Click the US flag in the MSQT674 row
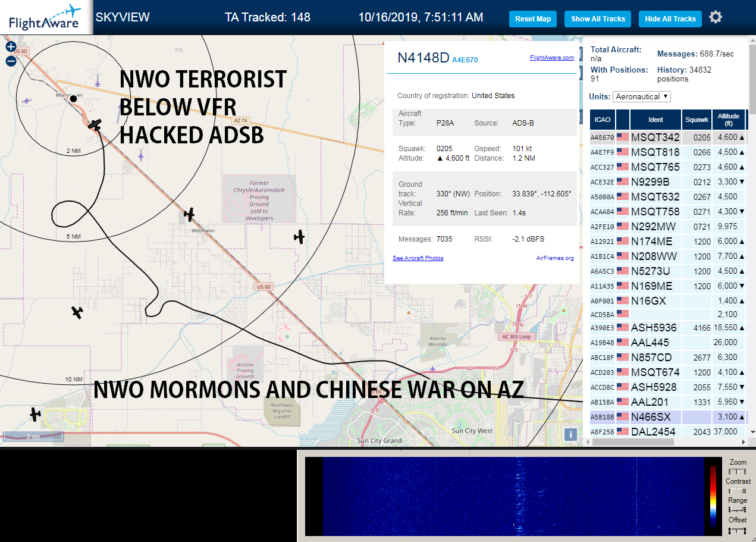 pyautogui.click(x=623, y=372)
